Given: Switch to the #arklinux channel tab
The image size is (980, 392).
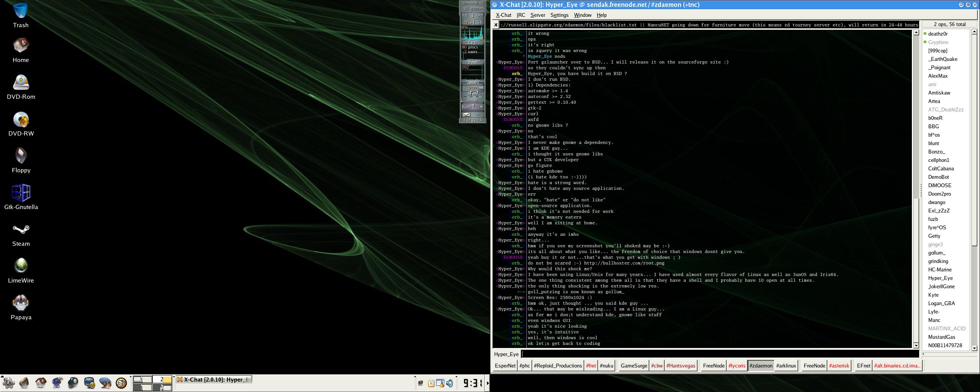Looking at the screenshot, I should coord(786,366).
